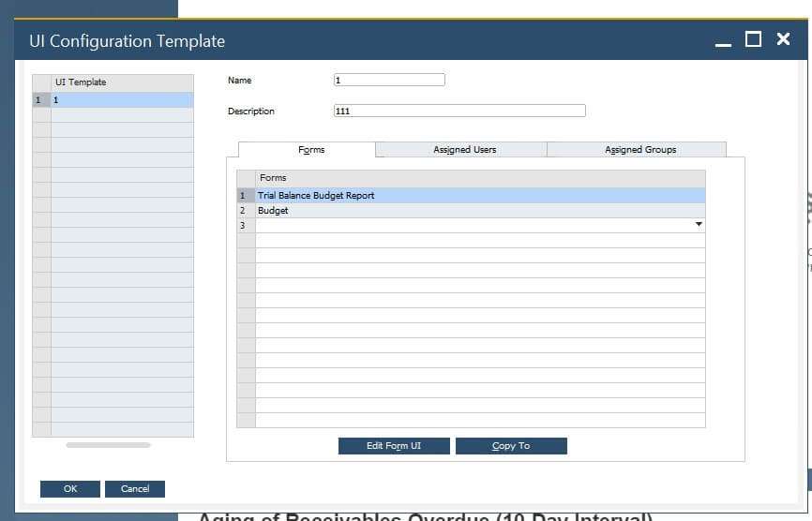Confirm with the OK button
812x521 pixels.
coord(70,489)
